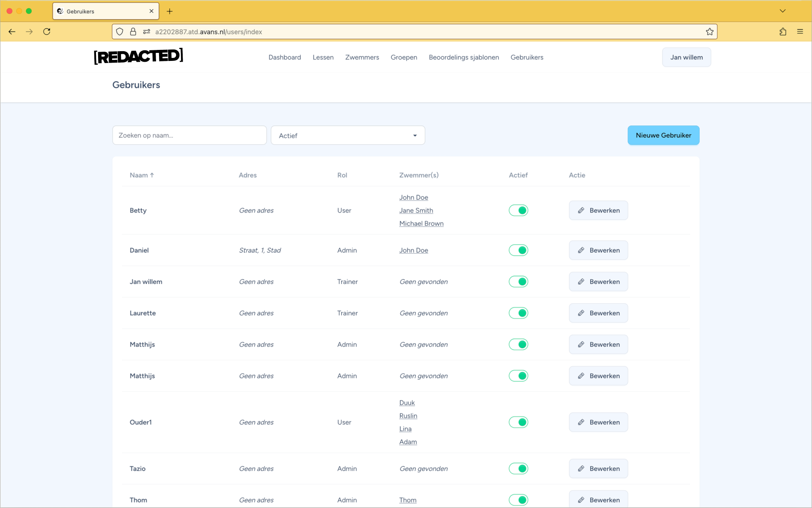Click the shield tracking protection icon
Image resolution: width=812 pixels, height=508 pixels.
[x=120, y=32]
